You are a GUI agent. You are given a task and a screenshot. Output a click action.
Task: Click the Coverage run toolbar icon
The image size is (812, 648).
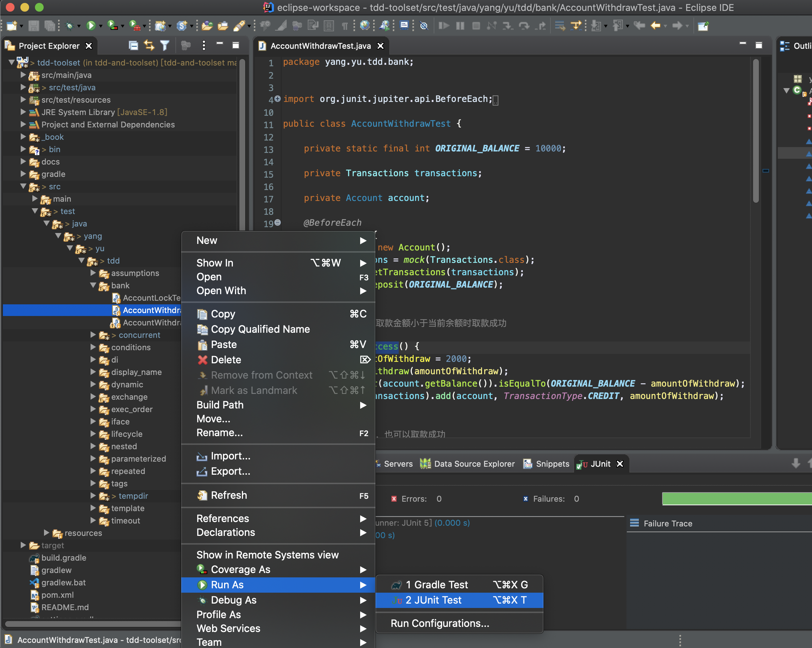pyautogui.click(x=112, y=25)
